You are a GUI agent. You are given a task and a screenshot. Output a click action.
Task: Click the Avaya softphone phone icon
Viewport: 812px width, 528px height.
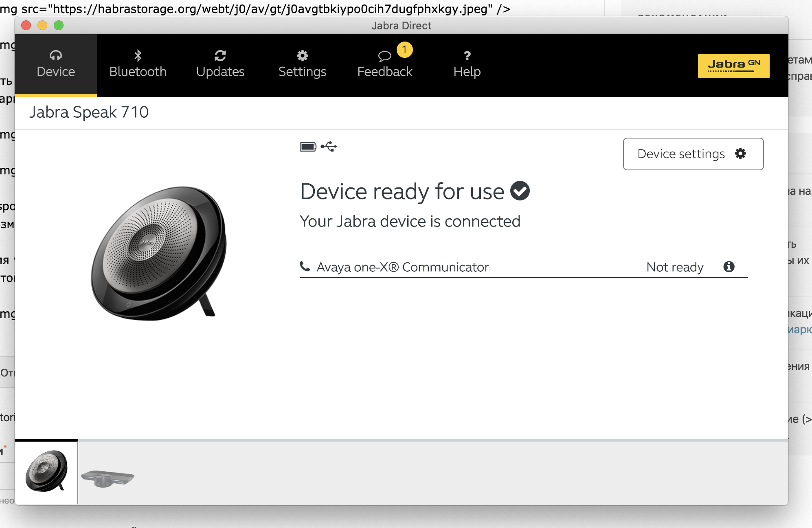coord(305,266)
